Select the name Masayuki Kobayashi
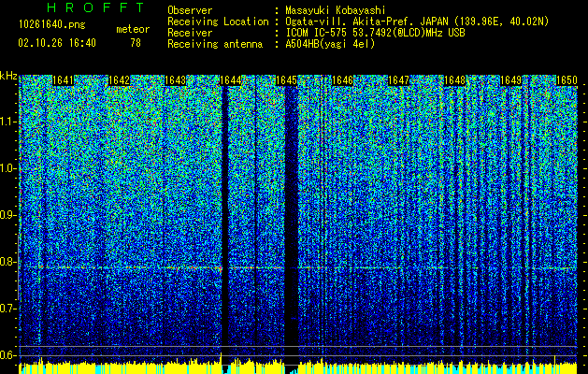Screen dimensions: 588x374 point(336,10)
